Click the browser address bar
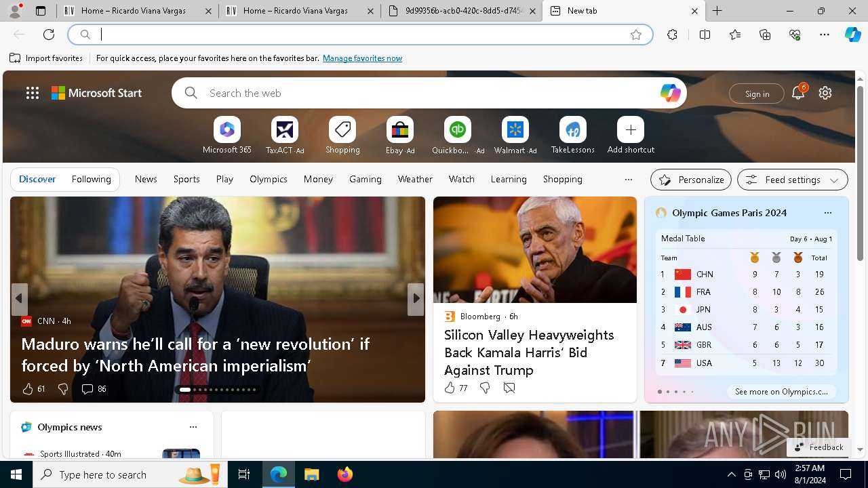868x488 pixels. 359,35
